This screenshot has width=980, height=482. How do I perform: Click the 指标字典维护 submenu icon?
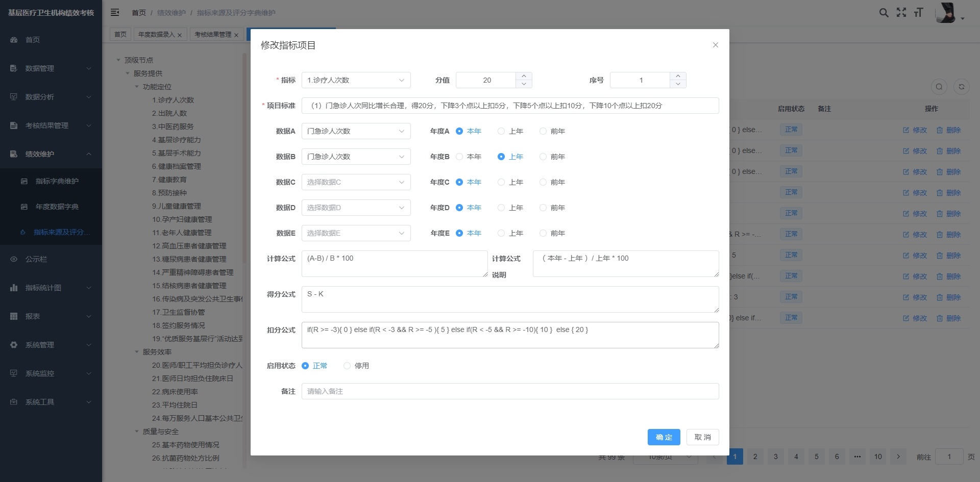click(24, 181)
